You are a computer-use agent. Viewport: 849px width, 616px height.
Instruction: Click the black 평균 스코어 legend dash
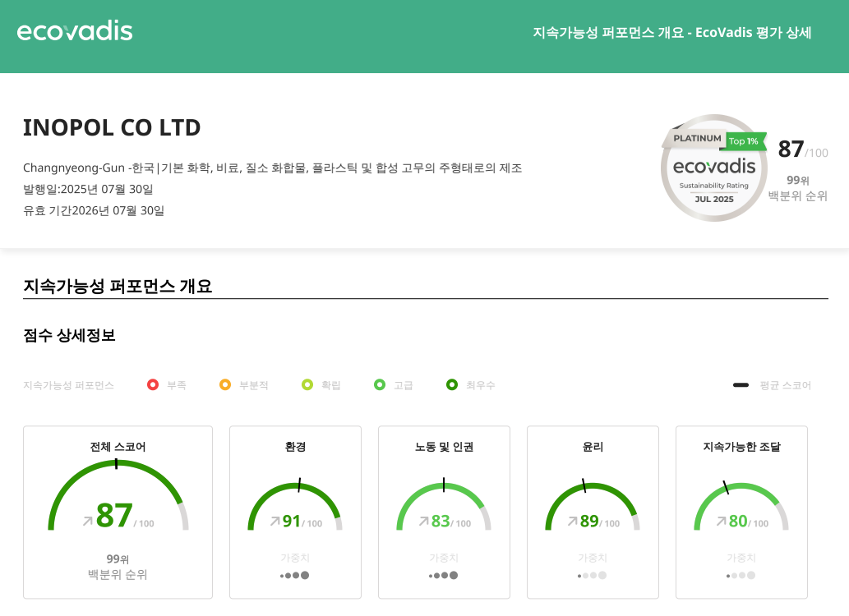[741, 385]
